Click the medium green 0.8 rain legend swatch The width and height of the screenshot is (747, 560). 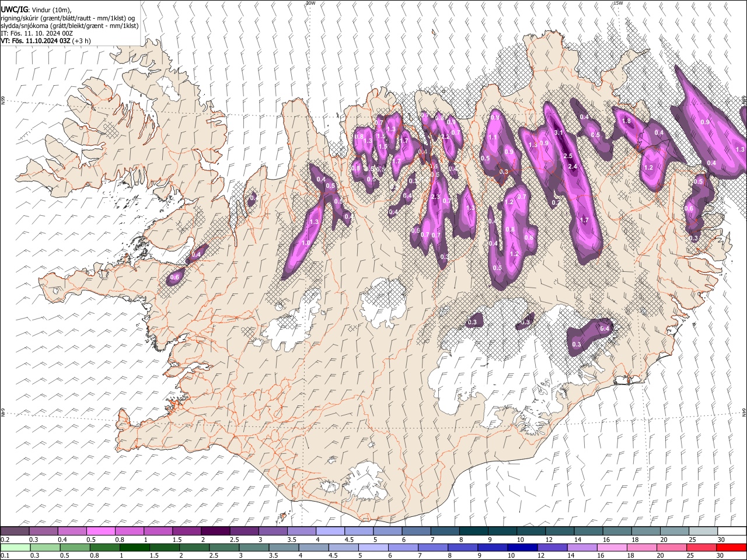104,547
